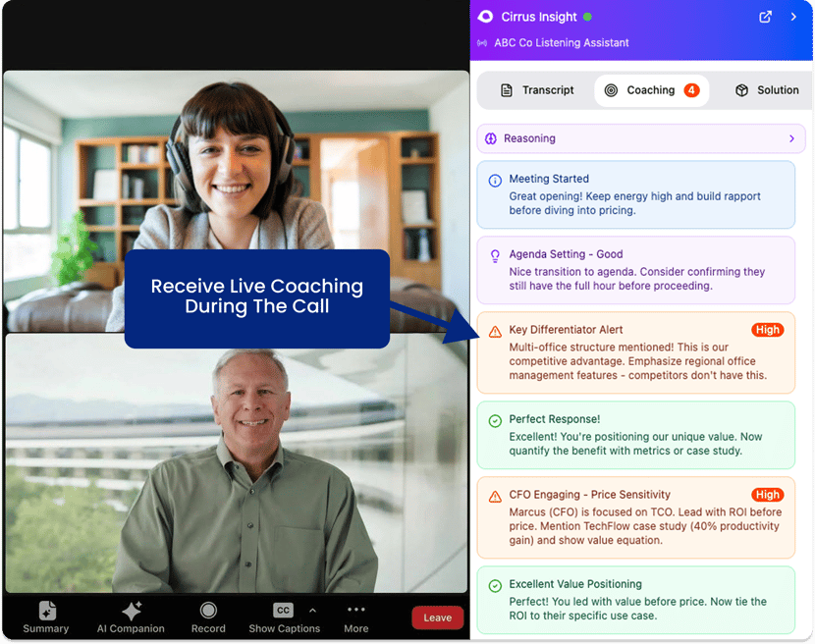Start recording with the Record icon

[208, 610]
